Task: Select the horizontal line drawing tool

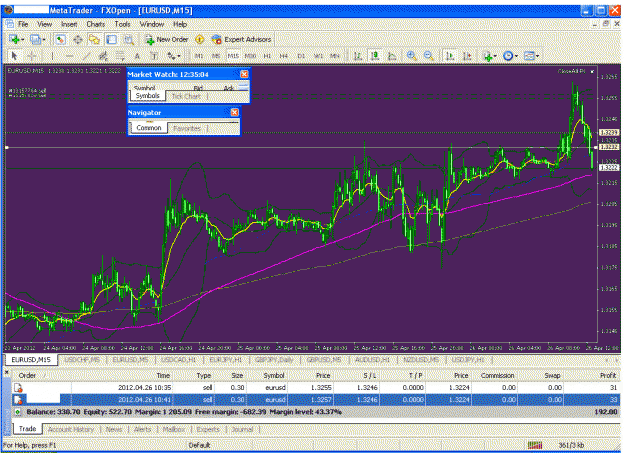Action: [69, 56]
